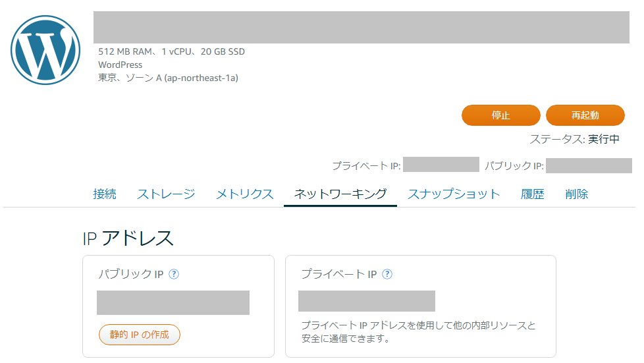Open help icon next to パブリック IP

click(x=174, y=274)
